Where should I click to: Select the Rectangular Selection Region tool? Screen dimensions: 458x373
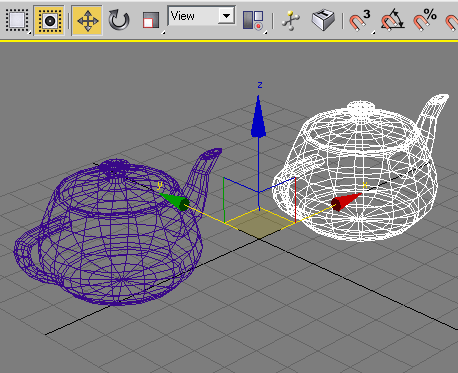18,21
